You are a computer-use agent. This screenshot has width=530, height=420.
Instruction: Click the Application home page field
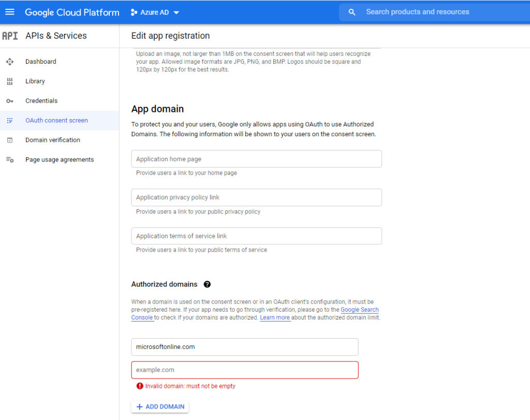[x=257, y=159]
